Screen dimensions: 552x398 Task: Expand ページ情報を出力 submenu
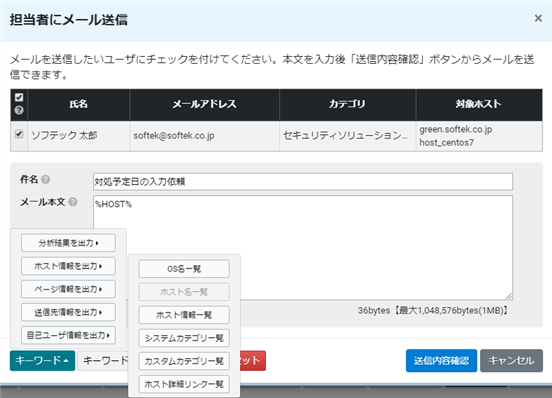[x=68, y=289]
